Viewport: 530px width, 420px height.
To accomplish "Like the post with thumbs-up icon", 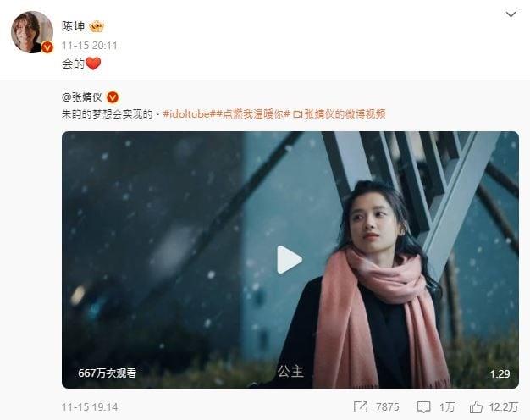I will (476, 406).
